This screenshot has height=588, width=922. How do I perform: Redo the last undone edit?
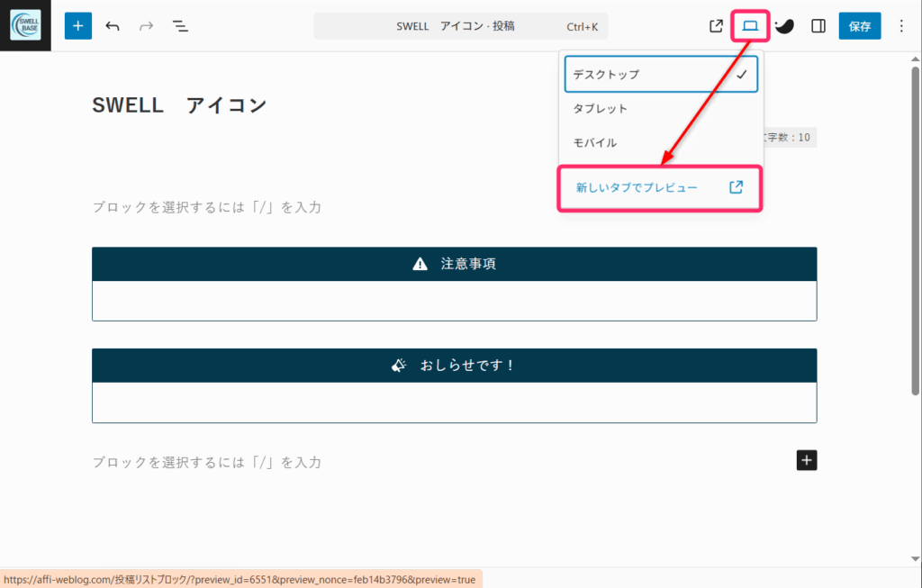[x=147, y=26]
